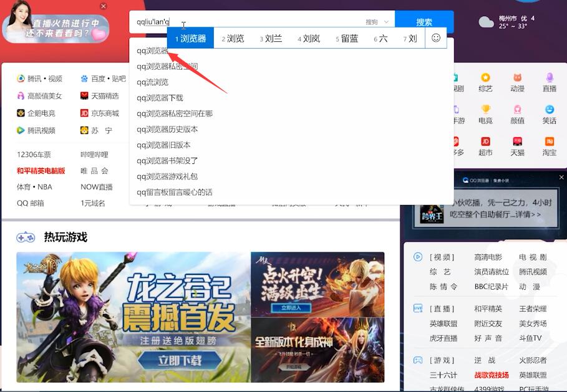Click the [视频] category play icon

click(418, 257)
